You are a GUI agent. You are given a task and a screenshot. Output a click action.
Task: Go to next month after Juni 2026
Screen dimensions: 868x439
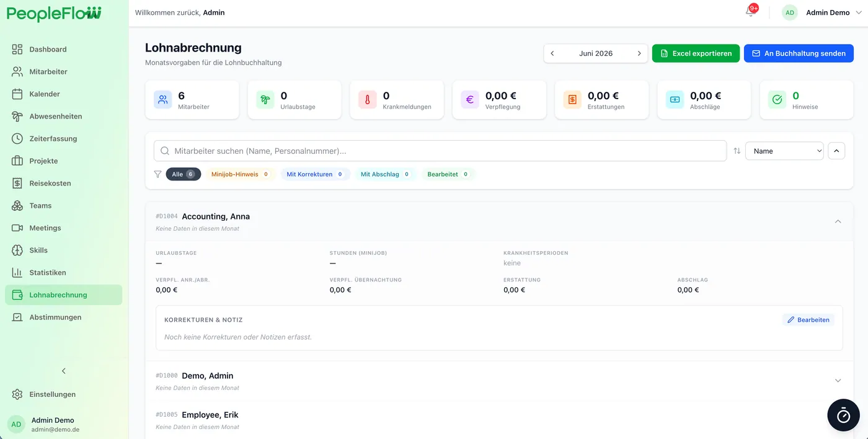[x=639, y=53]
